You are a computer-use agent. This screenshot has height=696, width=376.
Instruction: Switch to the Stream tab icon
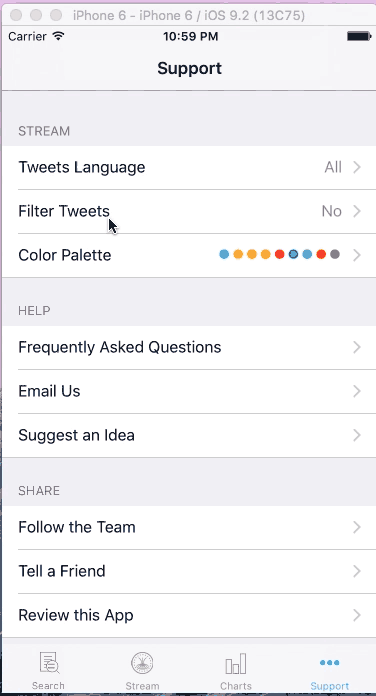point(142,663)
